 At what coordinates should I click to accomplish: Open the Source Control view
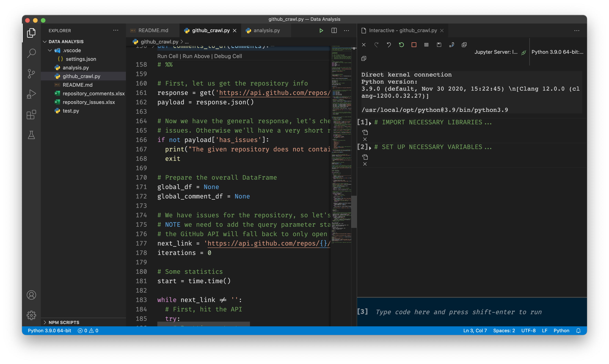coord(31,73)
